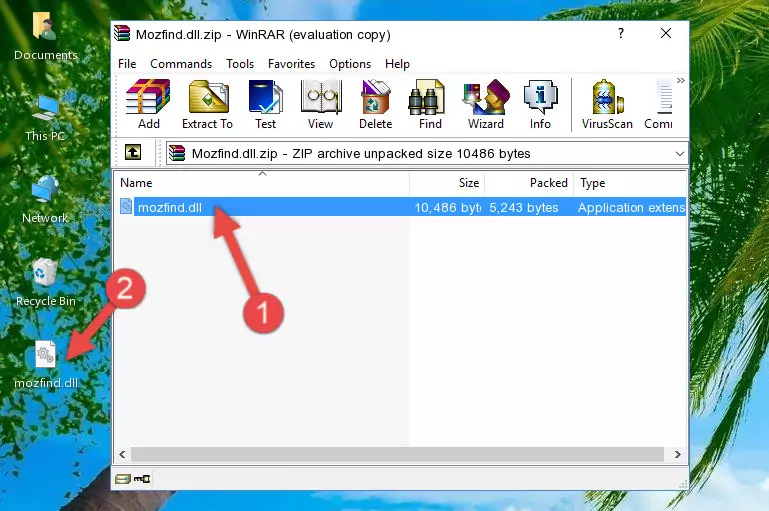Click the horizontal scrollbar left arrow

(123, 455)
